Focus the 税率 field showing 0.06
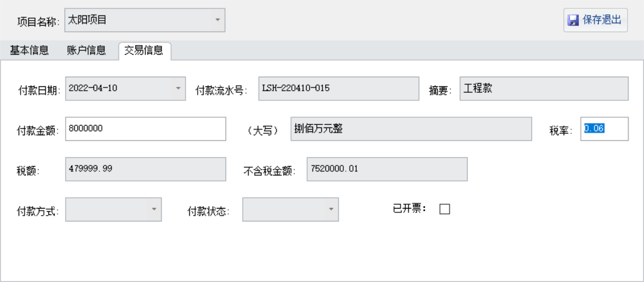 [x=604, y=129]
